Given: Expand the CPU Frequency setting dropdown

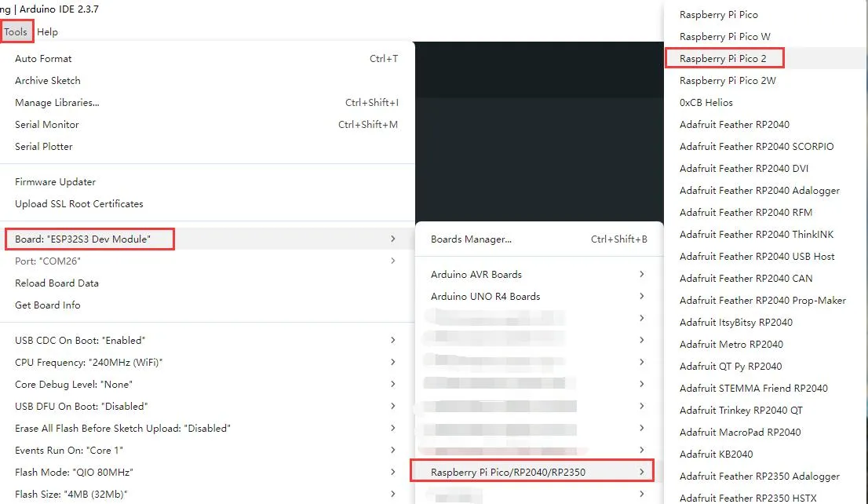Looking at the screenshot, I should 89,363.
